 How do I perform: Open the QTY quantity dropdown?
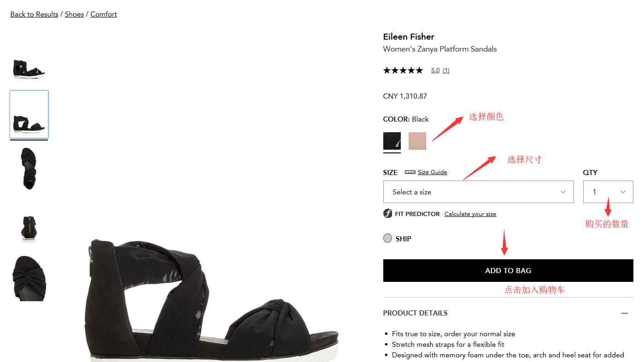[608, 192]
